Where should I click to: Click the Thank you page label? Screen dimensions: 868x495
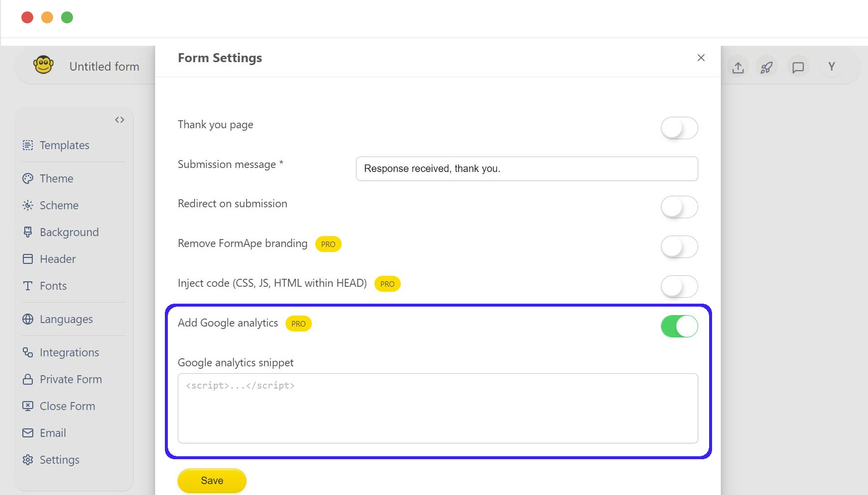pos(216,125)
